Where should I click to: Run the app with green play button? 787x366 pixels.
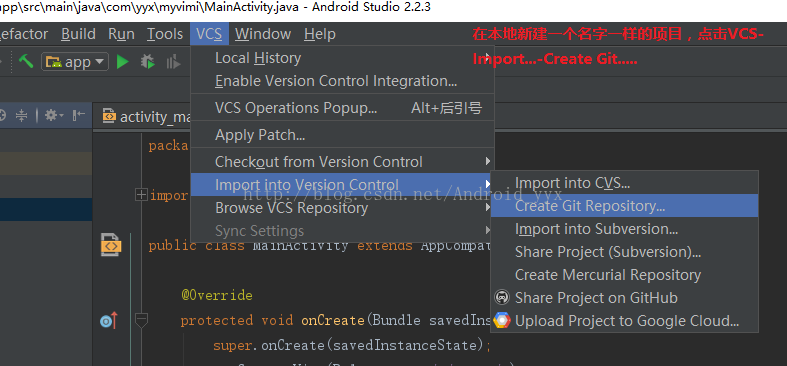pyautogui.click(x=122, y=62)
